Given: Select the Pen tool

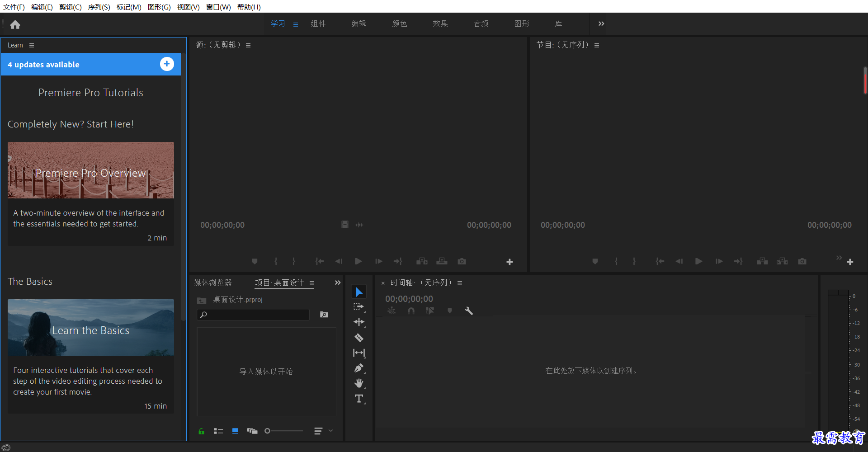Looking at the screenshot, I should click(x=359, y=368).
